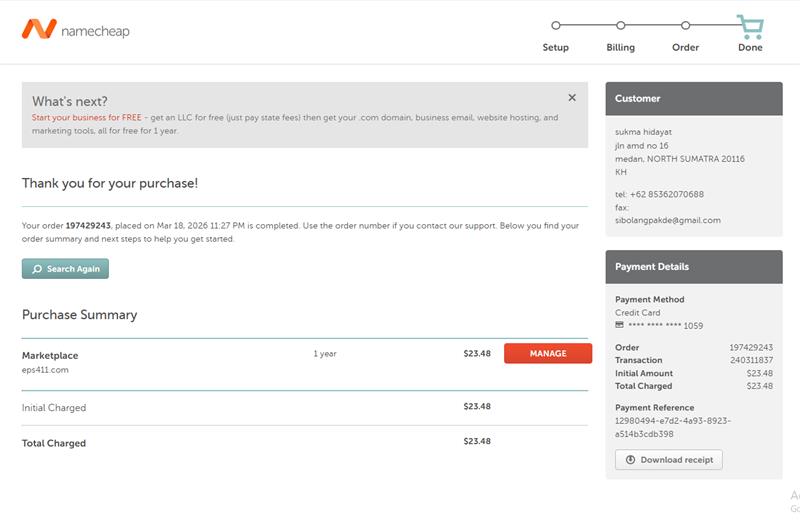The height and width of the screenshot is (522, 800).
Task: Click the customer email address sibolangpakde@gmail.com
Action: tap(667, 220)
